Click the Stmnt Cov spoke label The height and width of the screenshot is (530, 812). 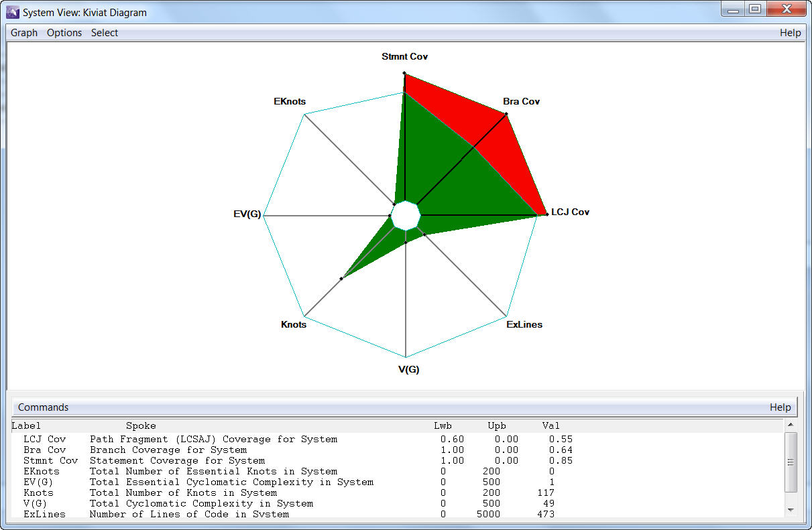[x=404, y=57]
